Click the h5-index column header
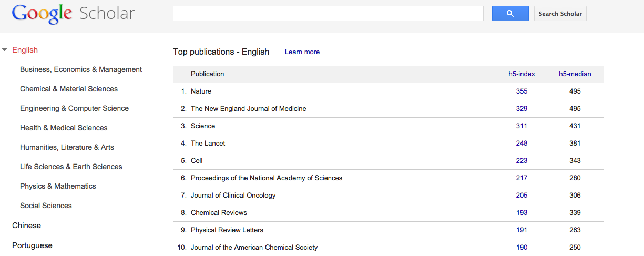This screenshot has height=256, width=644. pyautogui.click(x=522, y=74)
